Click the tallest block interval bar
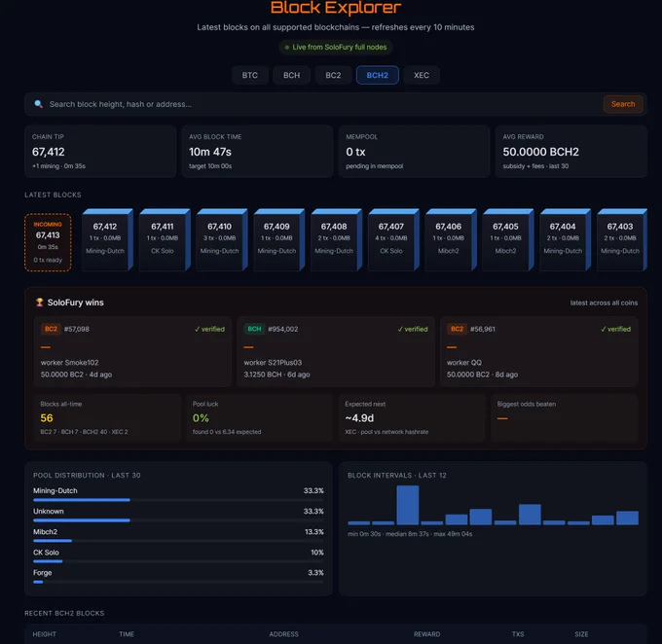This screenshot has width=662, height=644. (x=407, y=505)
